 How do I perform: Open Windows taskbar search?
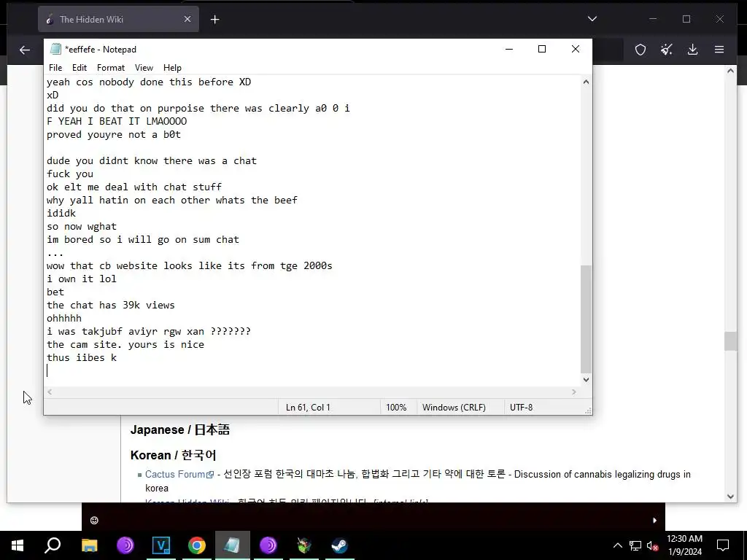coord(53,545)
